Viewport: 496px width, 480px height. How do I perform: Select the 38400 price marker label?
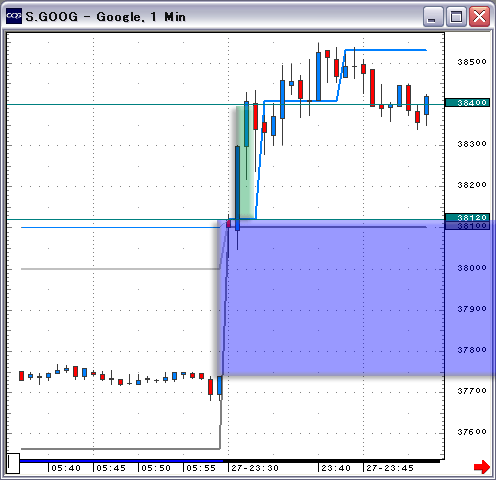click(467, 102)
